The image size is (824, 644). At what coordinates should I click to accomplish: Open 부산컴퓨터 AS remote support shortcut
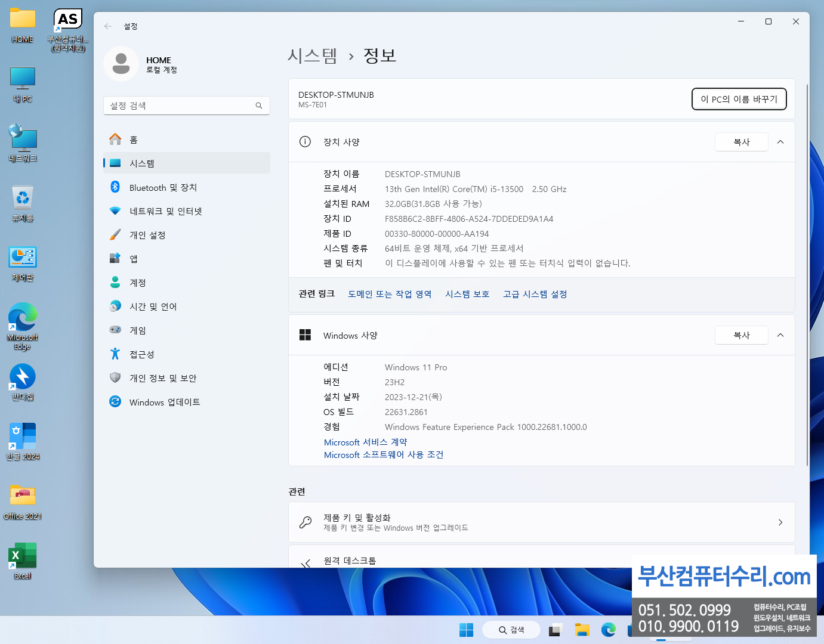68,30
